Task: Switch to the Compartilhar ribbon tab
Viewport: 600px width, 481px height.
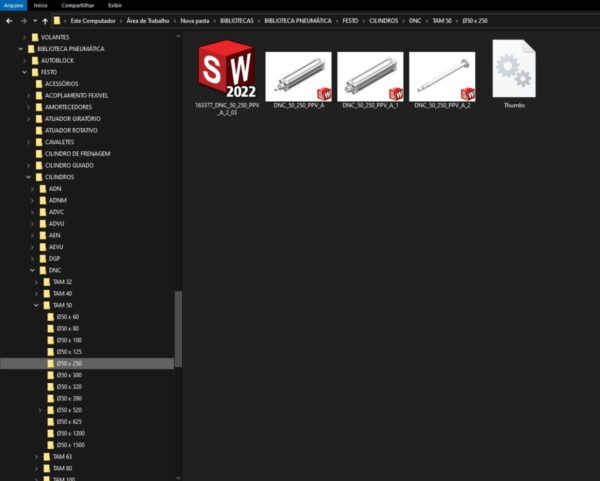Action: (x=78, y=5)
